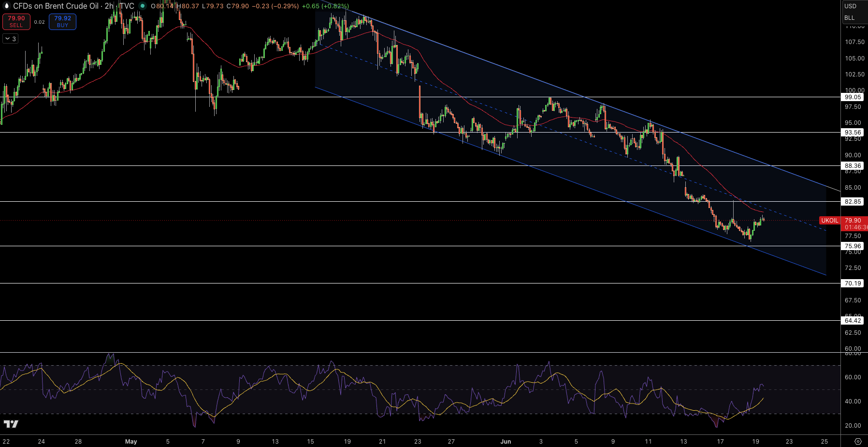
Task: Click the O80.14 open value
Action: 162,6
